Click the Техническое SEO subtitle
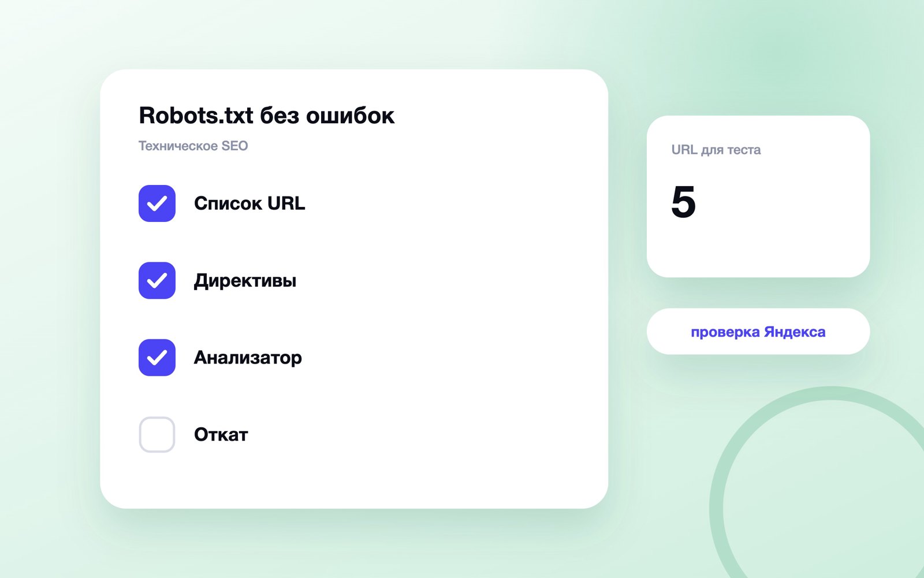This screenshot has height=578, width=924. click(193, 146)
